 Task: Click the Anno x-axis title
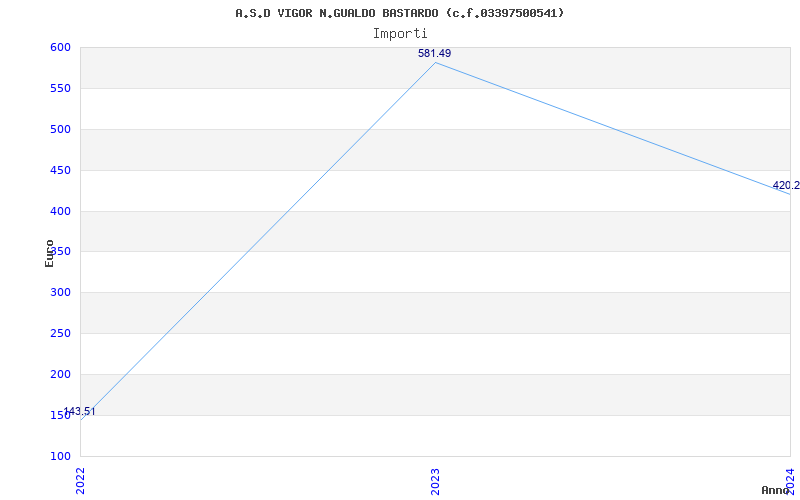coord(775,490)
